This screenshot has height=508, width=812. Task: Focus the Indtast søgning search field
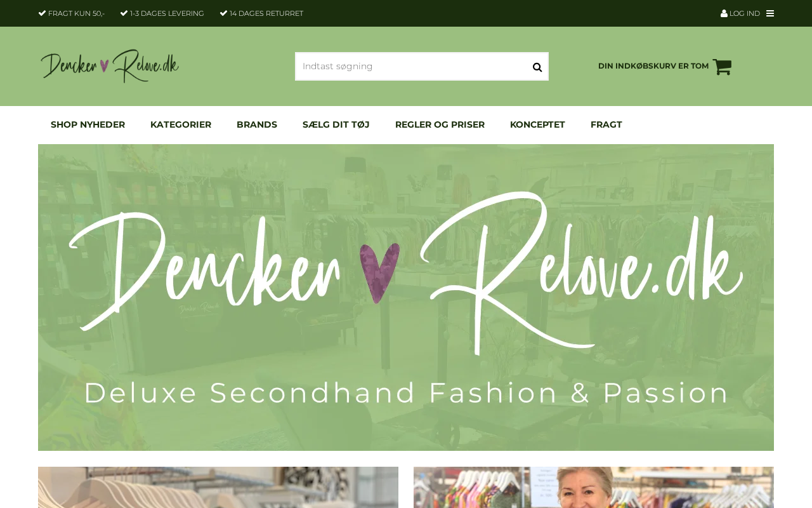412,66
